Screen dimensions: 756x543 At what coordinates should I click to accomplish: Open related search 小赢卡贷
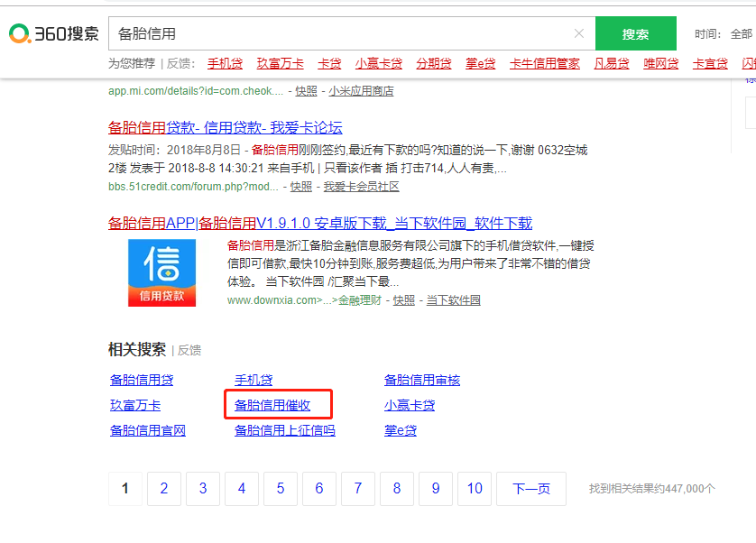click(x=410, y=405)
